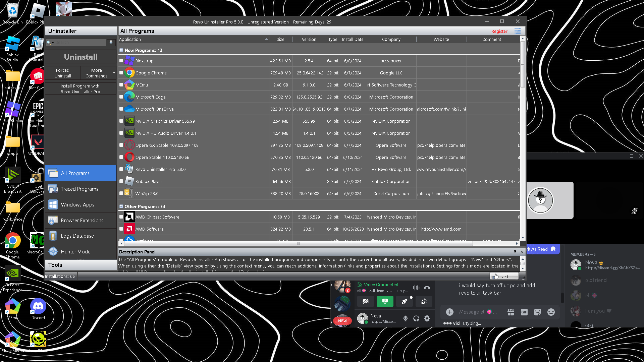The image size is (644, 362).
Task: Check the Bloxstrap program checkbox
Action: click(121, 61)
